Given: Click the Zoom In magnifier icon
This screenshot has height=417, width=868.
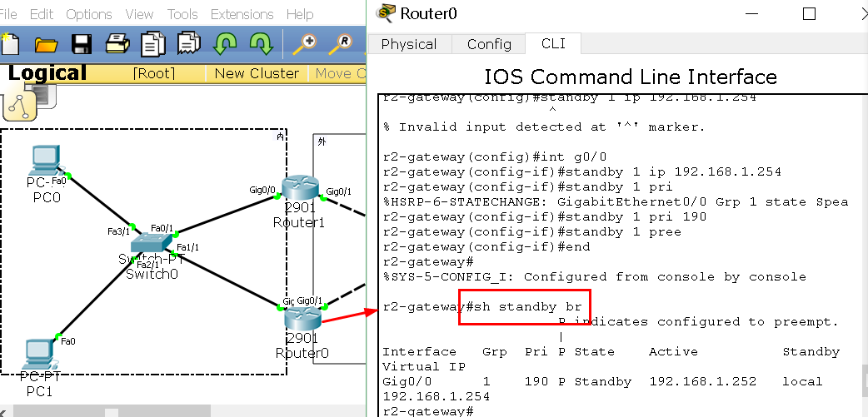Looking at the screenshot, I should (x=305, y=44).
